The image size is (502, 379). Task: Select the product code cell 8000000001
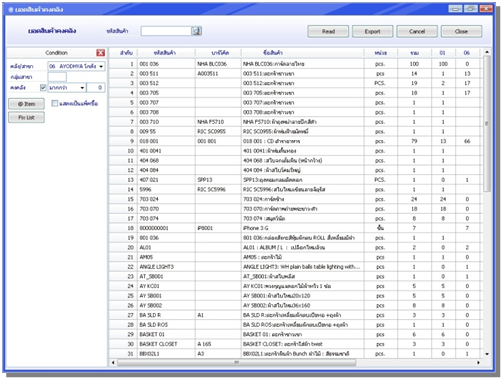point(166,228)
